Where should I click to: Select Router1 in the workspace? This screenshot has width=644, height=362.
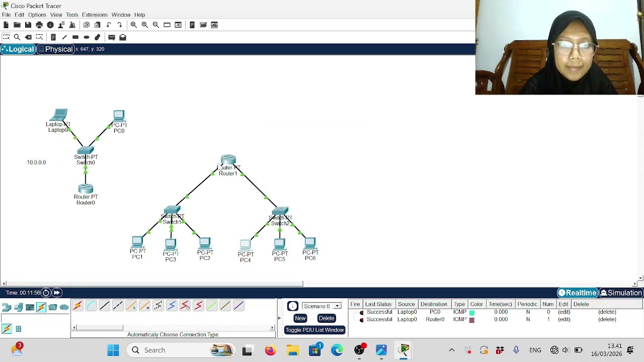228,160
